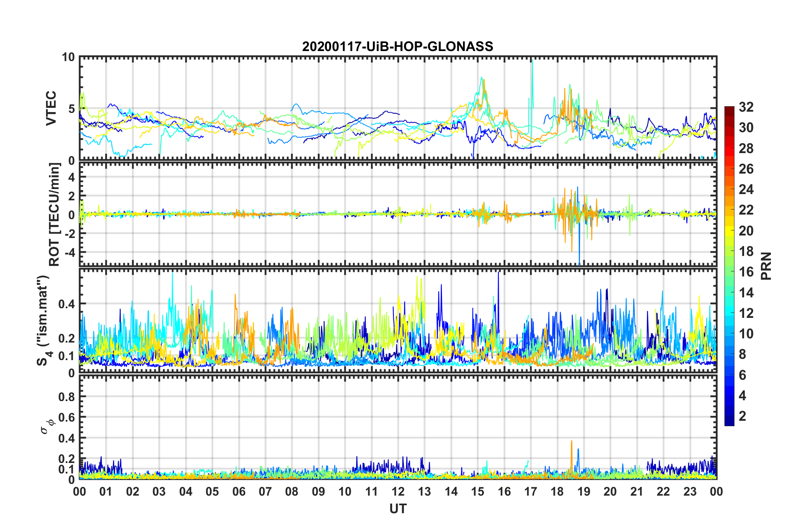The height and width of the screenshot is (532, 796).
Task: Click the ROT y-axis tick label 4
Action: (72, 177)
